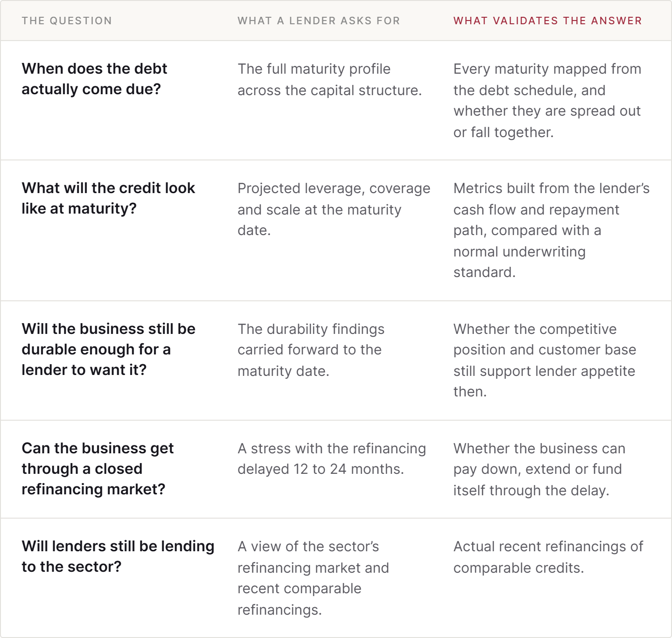Screen dimensions: 672x638
Task: Select 'The durability findings carried forward' cell
Action: [x=311, y=350]
